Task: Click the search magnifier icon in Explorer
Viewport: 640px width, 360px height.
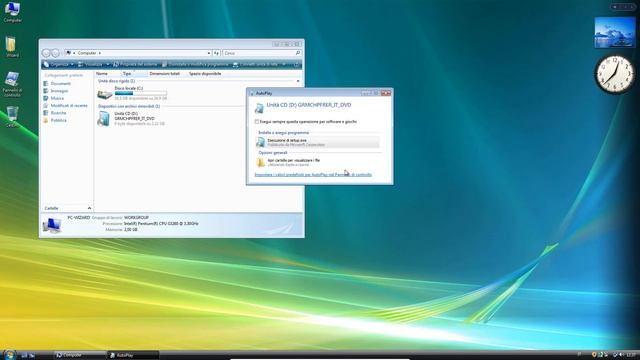Action: 298,53
